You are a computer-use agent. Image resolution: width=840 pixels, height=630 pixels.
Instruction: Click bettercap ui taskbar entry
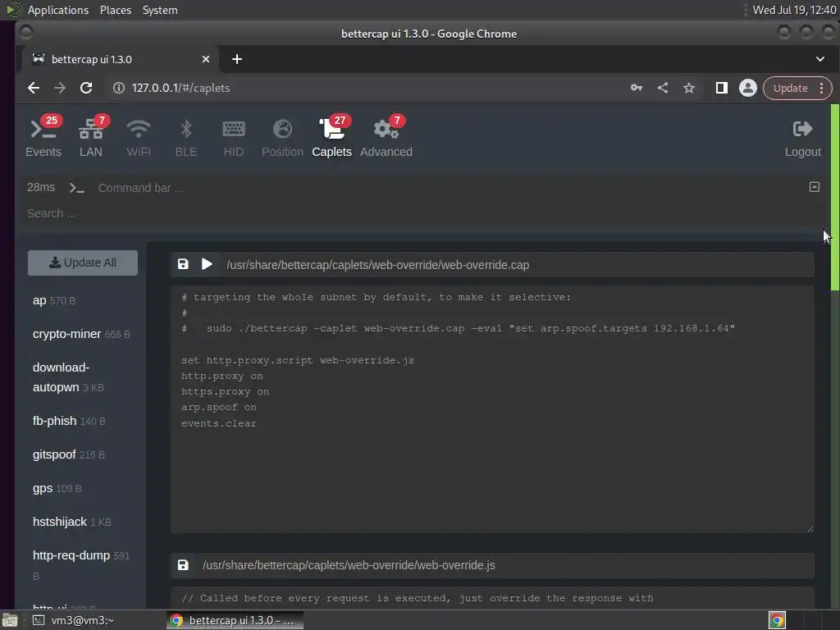[x=235, y=620]
